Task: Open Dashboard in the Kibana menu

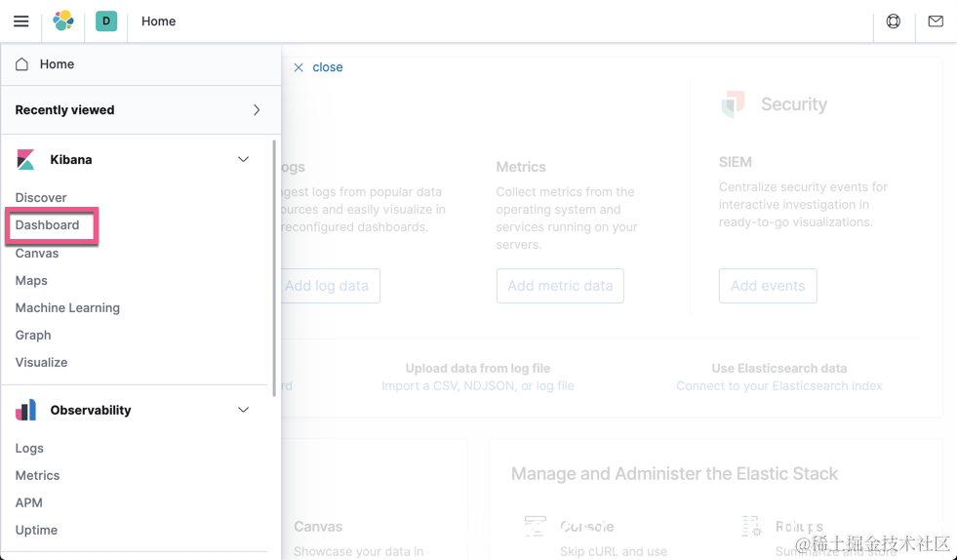Action: pyautogui.click(x=48, y=225)
